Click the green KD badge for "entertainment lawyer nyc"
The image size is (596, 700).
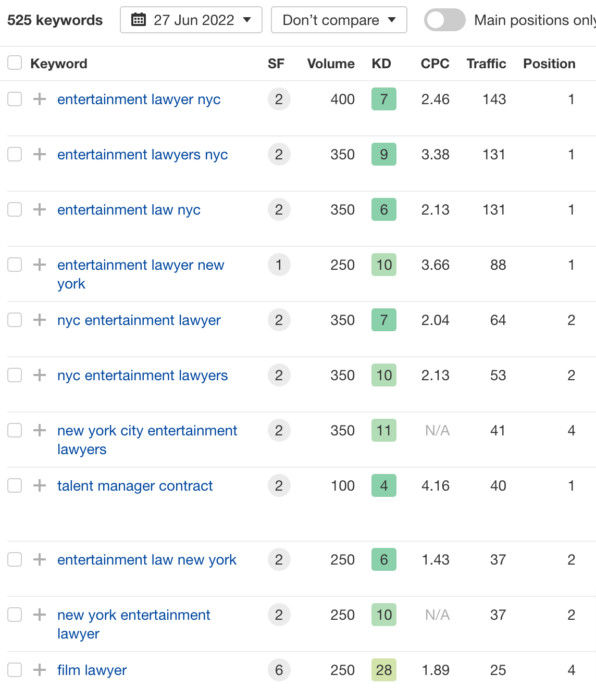point(383,99)
